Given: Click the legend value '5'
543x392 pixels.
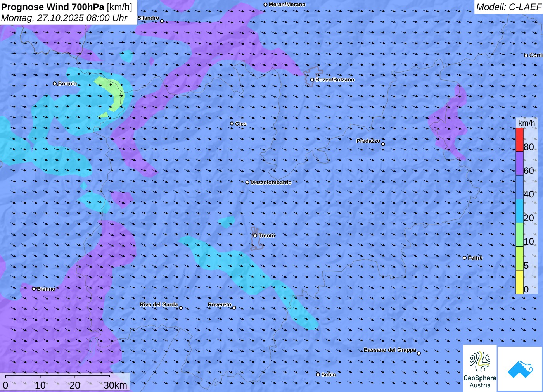Looking at the screenshot, I should tap(526, 266).
